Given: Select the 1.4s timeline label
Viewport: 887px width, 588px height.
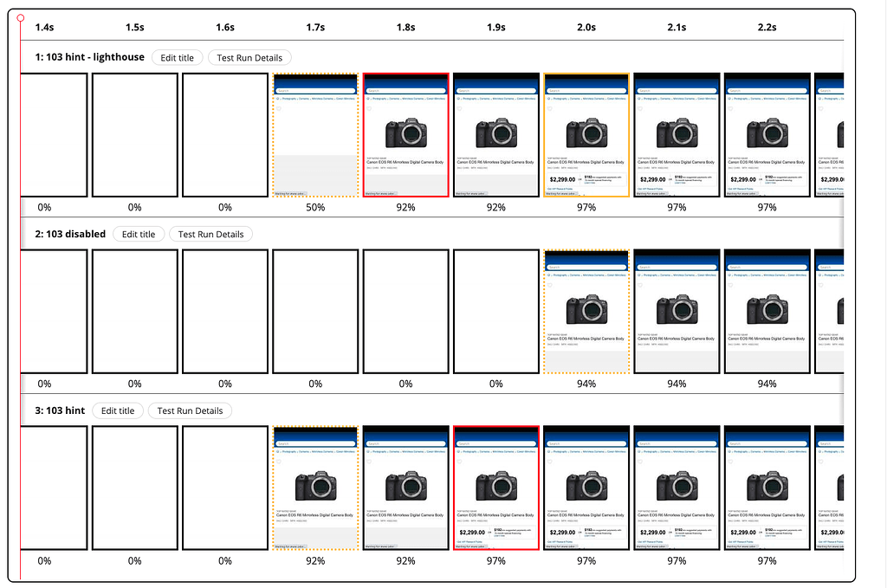Looking at the screenshot, I should click(44, 27).
